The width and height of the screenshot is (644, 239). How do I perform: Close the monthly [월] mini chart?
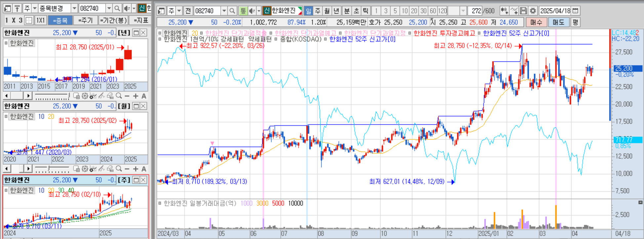pos(143,106)
